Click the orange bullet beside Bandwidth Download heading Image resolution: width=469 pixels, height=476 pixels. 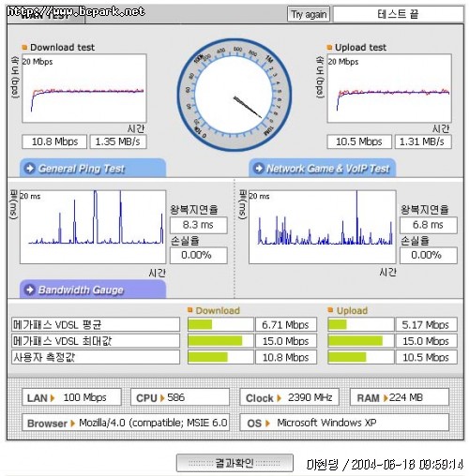point(189,310)
